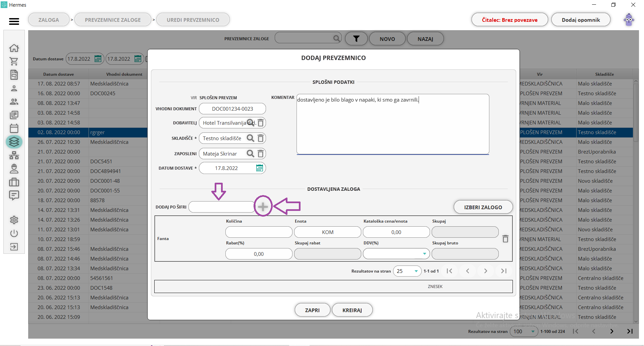Sort by Datum dostave column header
This screenshot has width=644, height=346.
click(58, 74)
